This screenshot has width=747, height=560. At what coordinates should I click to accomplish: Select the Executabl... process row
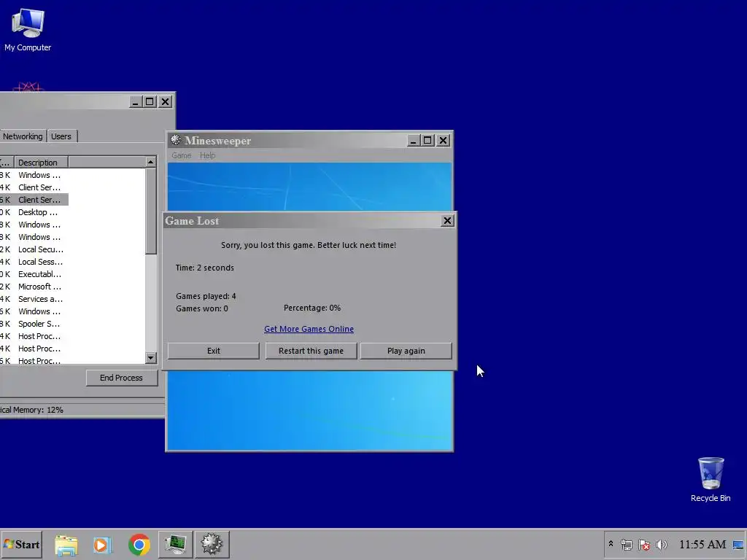(x=34, y=274)
